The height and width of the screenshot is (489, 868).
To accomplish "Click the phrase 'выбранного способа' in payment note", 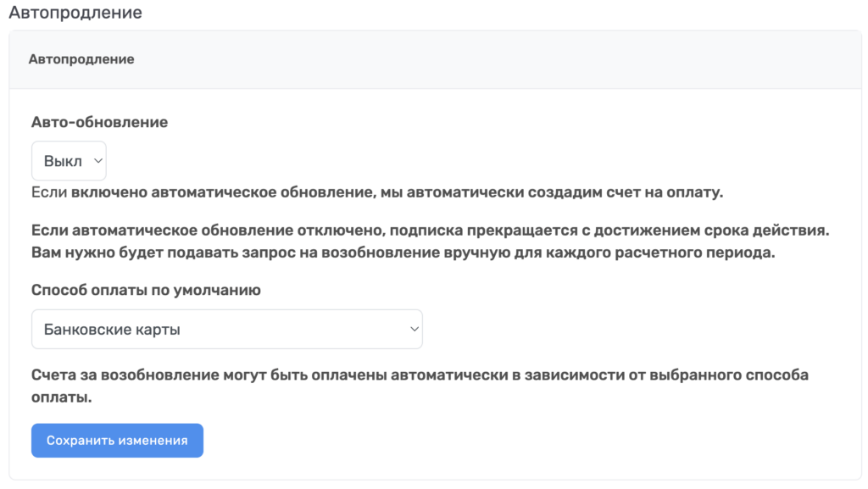I will point(729,375).
